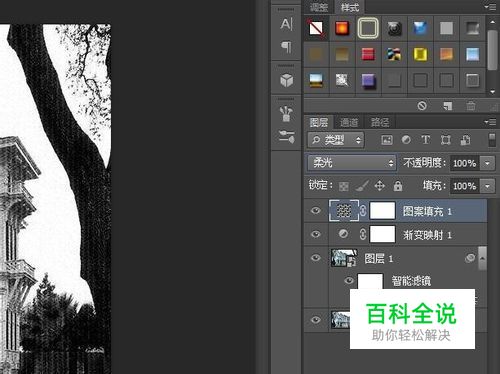
Task: Open Styles panel flyout menu
Action: 490,7
